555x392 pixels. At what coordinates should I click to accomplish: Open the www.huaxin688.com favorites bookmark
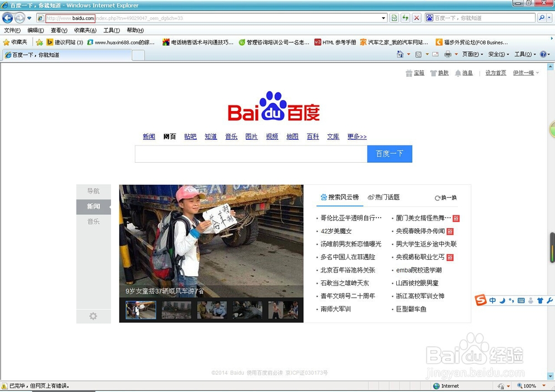(120, 43)
